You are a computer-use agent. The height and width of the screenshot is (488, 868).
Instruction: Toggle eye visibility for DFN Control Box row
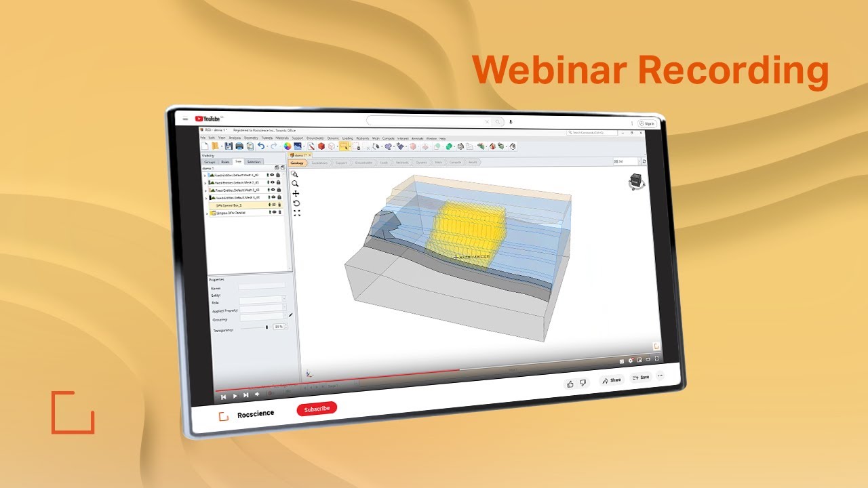click(x=274, y=205)
